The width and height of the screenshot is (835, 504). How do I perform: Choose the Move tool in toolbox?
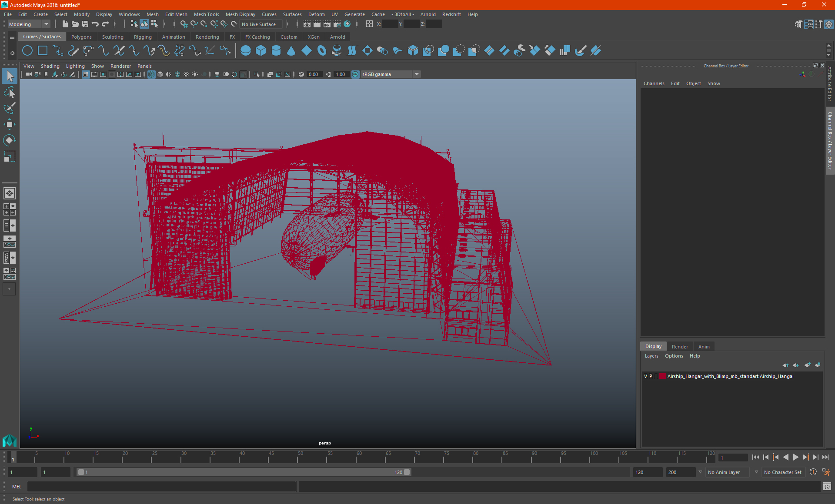click(x=9, y=124)
